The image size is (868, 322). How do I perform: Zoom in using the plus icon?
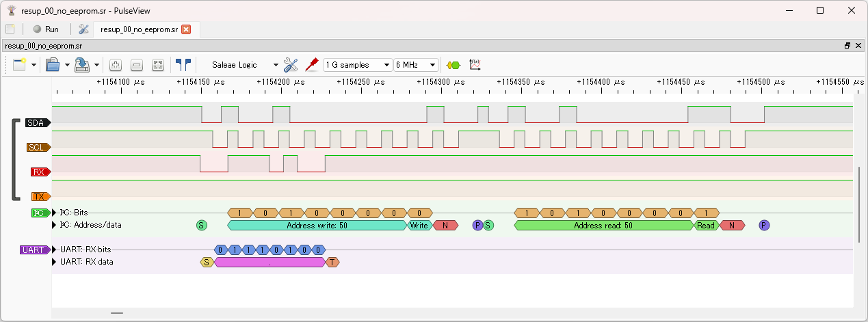(x=116, y=65)
